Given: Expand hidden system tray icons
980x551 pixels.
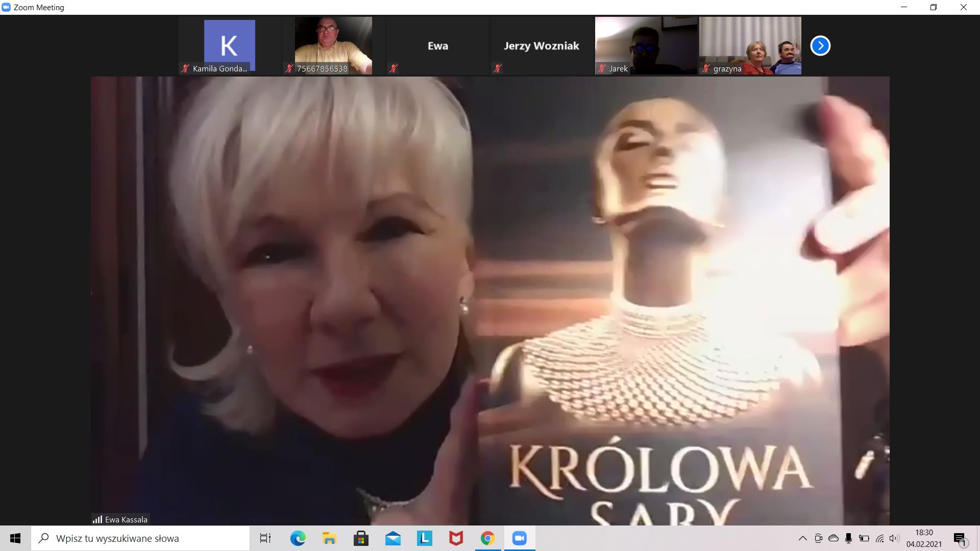Looking at the screenshot, I should [x=803, y=538].
